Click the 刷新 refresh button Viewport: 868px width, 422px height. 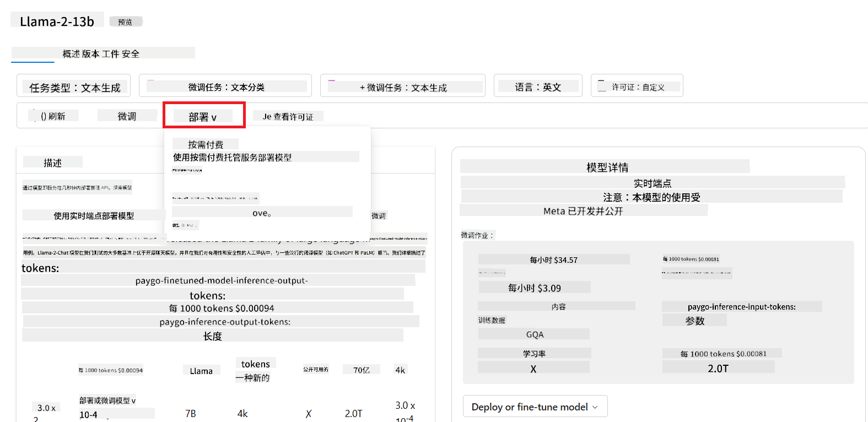53,116
